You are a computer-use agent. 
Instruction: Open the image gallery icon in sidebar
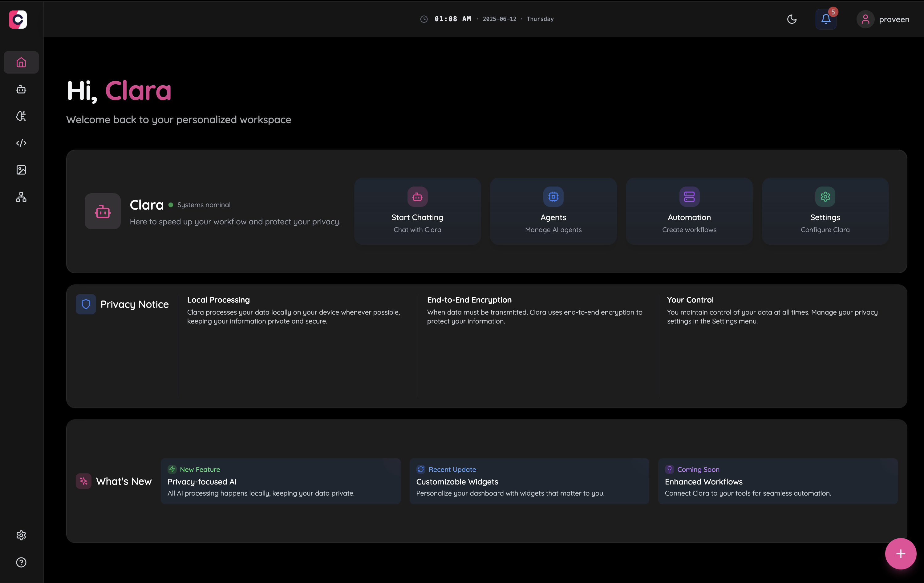pos(21,170)
